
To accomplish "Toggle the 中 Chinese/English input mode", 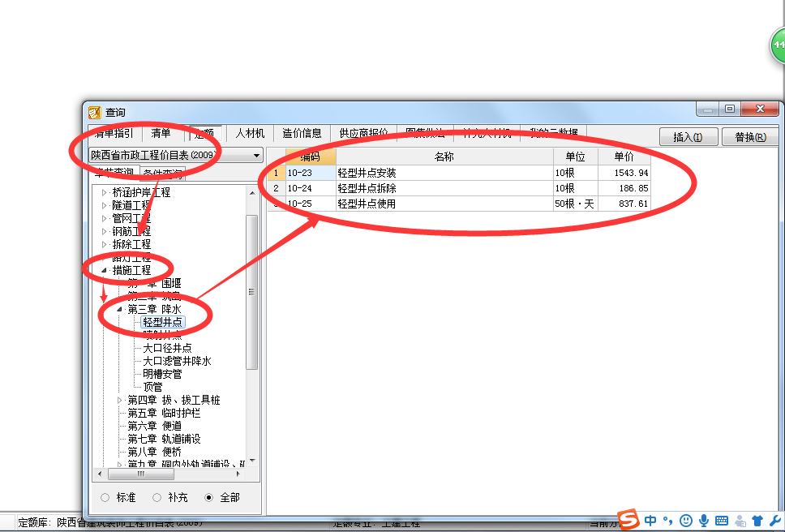I will [651, 521].
